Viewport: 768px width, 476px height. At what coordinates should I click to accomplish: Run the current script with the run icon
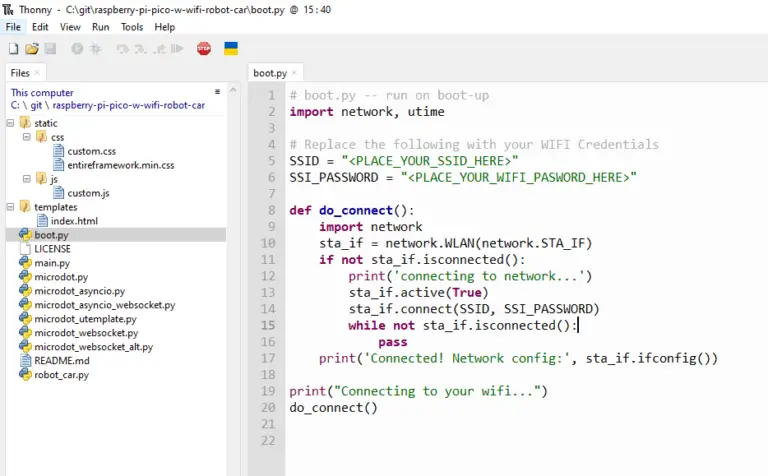coord(77,48)
